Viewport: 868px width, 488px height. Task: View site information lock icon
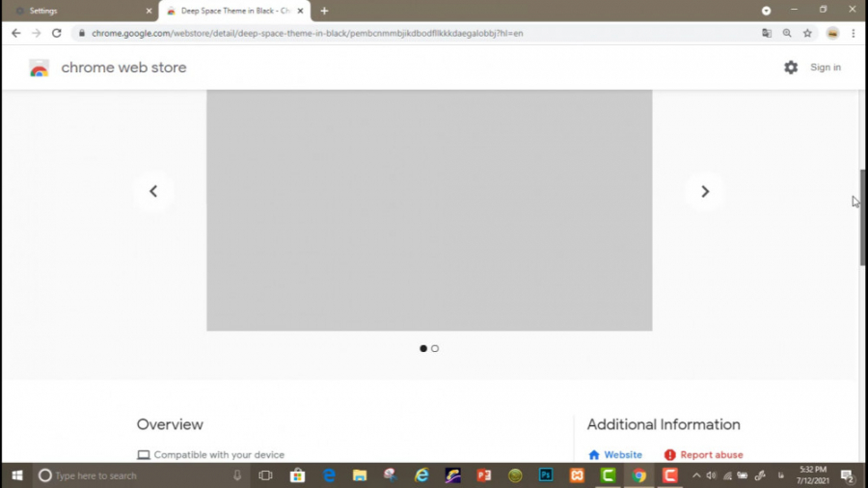click(x=82, y=33)
